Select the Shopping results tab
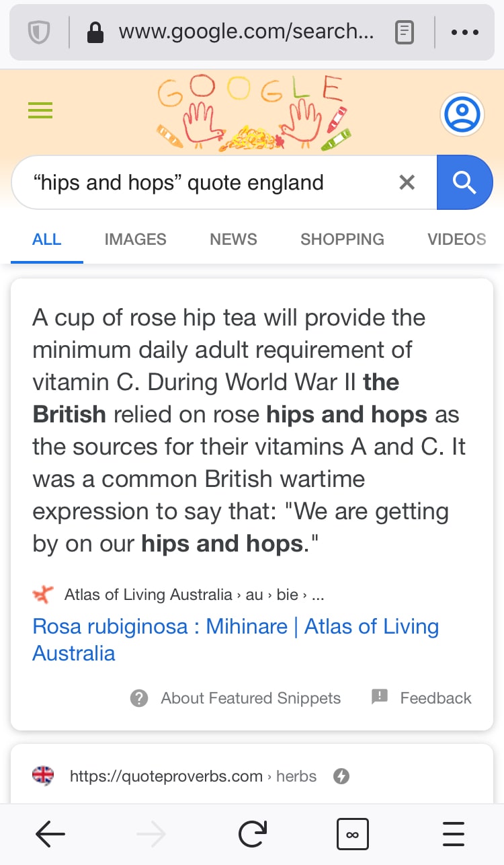This screenshot has width=504, height=865. pyautogui.click(x=342, y=239)
